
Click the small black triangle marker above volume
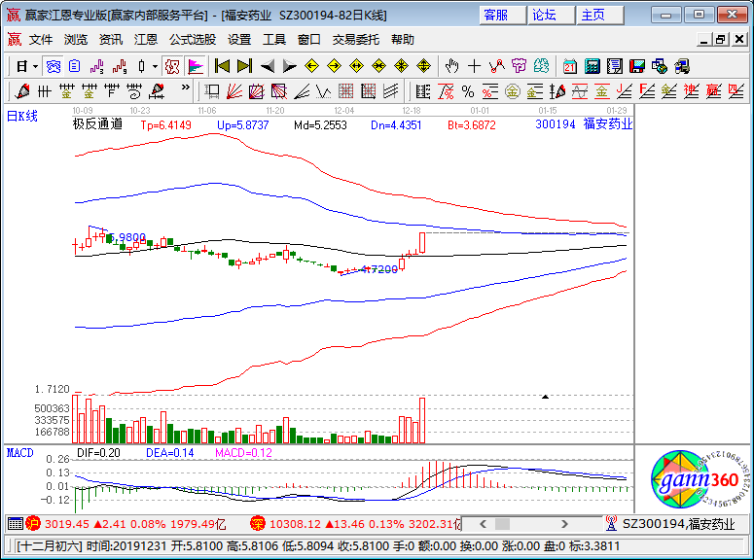pyautogui.click(x=545, y=397)
